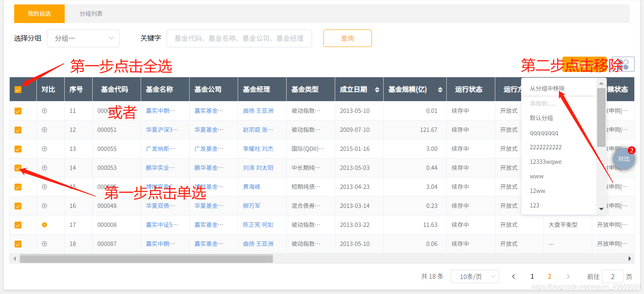Click page 2 in pagination
644x294 pixels.
549,277
